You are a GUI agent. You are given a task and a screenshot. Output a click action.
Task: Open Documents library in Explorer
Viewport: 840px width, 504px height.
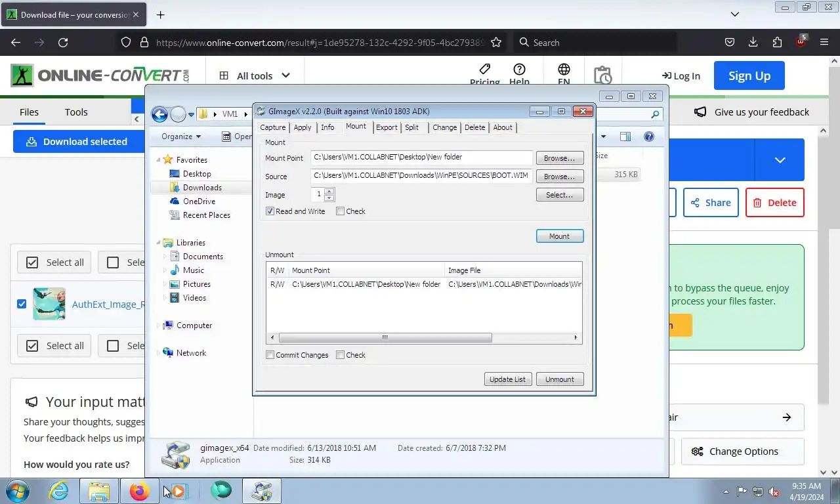point(203,257)
